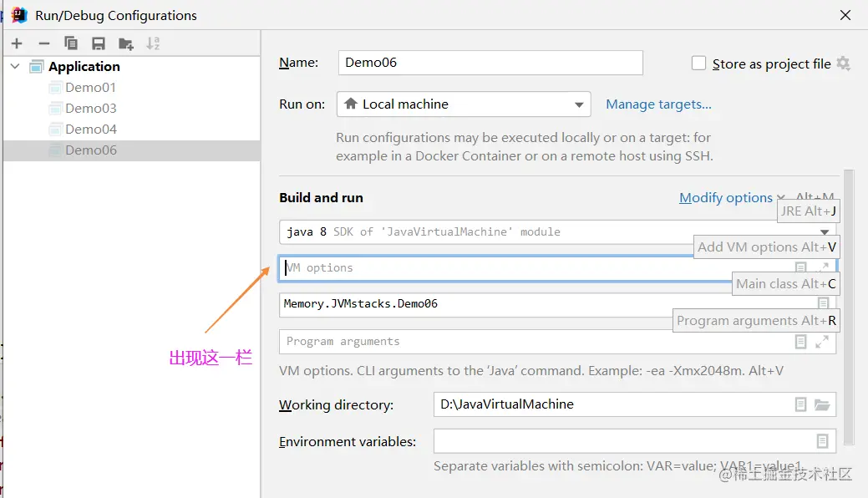Open the Run on Local machine dropdown
The image size is (868, 498).
(x=464, y=104)
